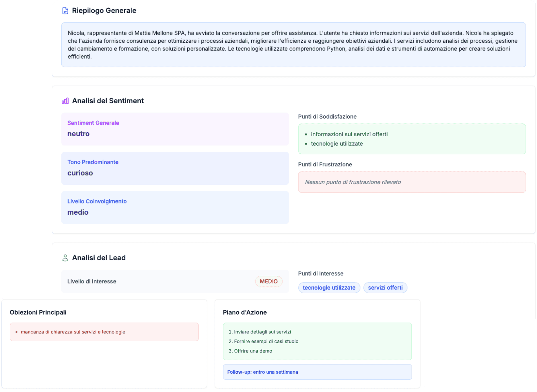This screenshot has width=537, height=392.
Task: Click the person icon beside Analisi del Lead
Action: pyautogui.click(x=65, y=258)
